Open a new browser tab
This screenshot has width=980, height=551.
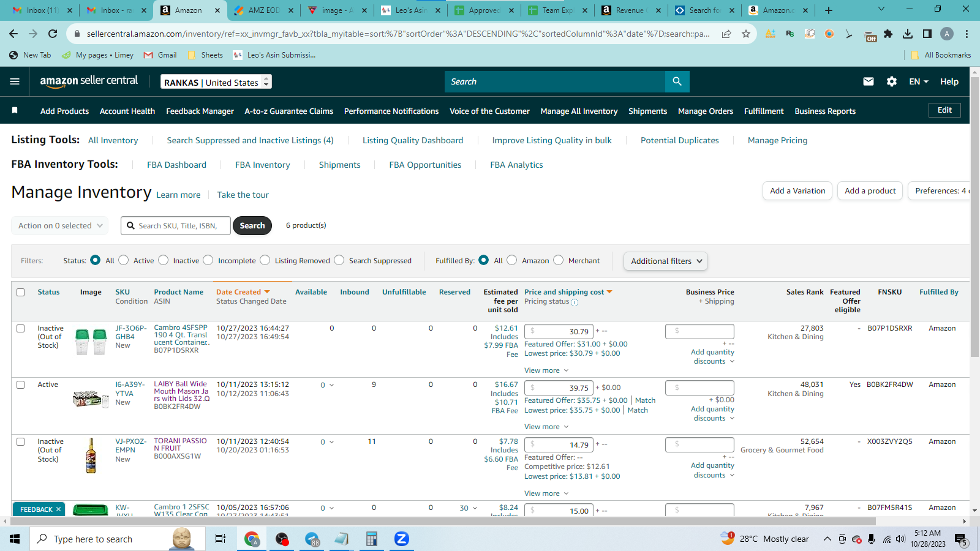click(x=829, y=10)
